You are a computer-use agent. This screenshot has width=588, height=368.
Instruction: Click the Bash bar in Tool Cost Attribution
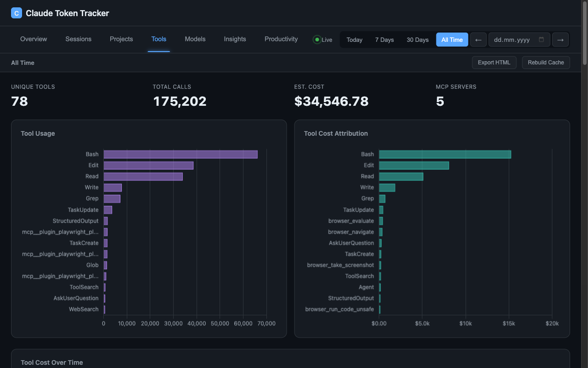(445, 154)
